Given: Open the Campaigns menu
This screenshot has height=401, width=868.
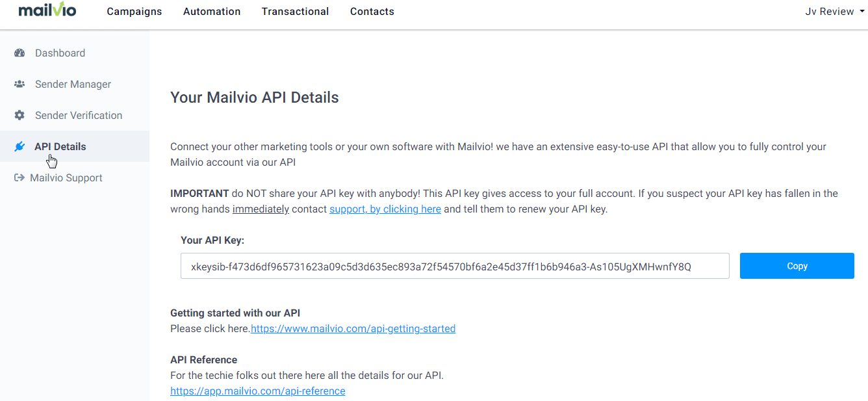Looking at the screenshot, I should tap(134, 12).
